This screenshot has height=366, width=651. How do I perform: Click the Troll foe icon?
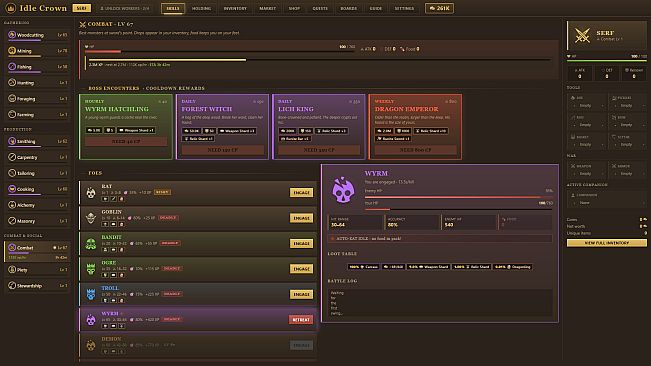coord(91,294)
